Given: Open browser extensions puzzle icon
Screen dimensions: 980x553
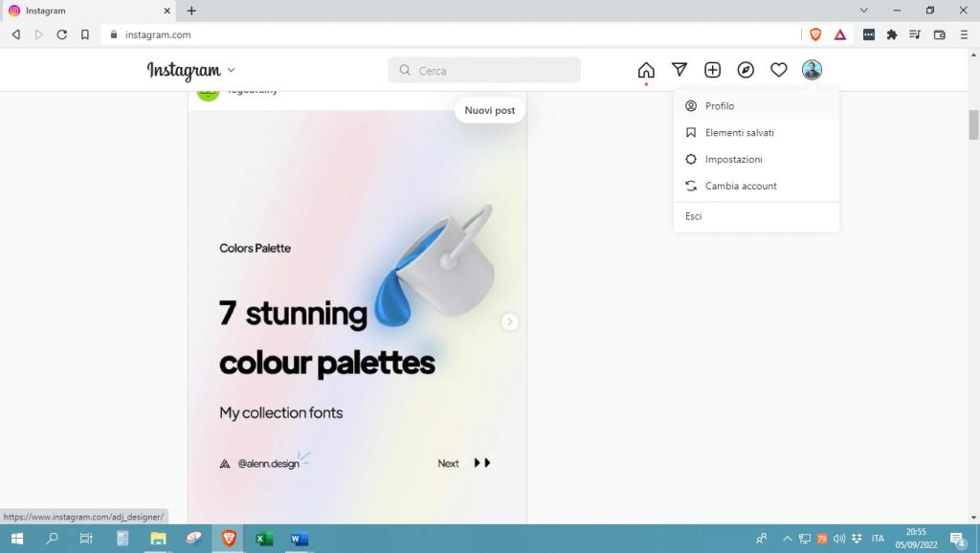Looking at the screenshot, I should pos(892,34).
